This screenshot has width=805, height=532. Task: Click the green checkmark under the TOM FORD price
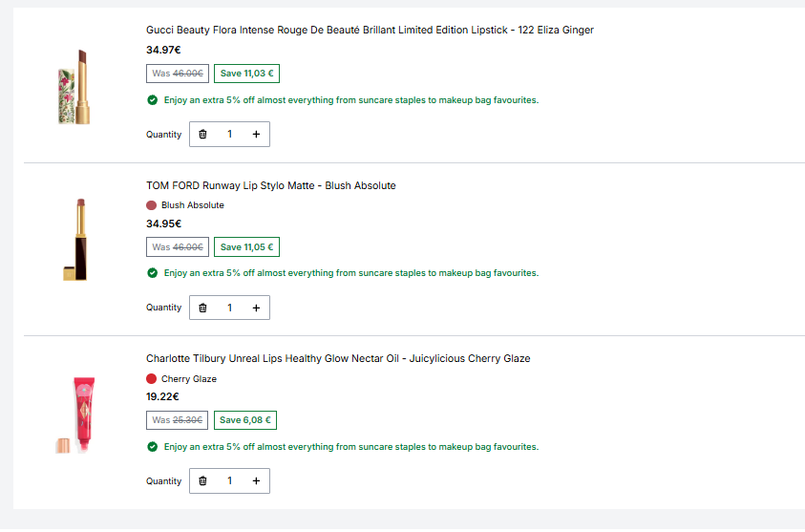point(152,272)
